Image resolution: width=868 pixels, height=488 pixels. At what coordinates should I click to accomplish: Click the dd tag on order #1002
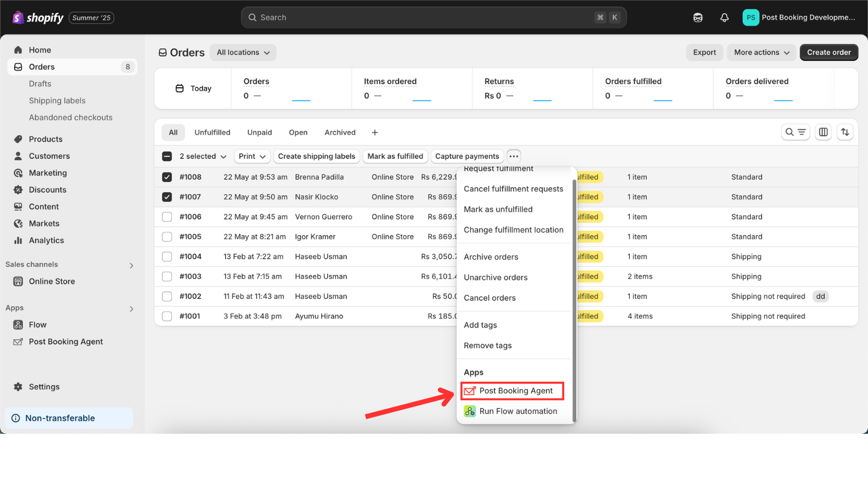(821, 296)
